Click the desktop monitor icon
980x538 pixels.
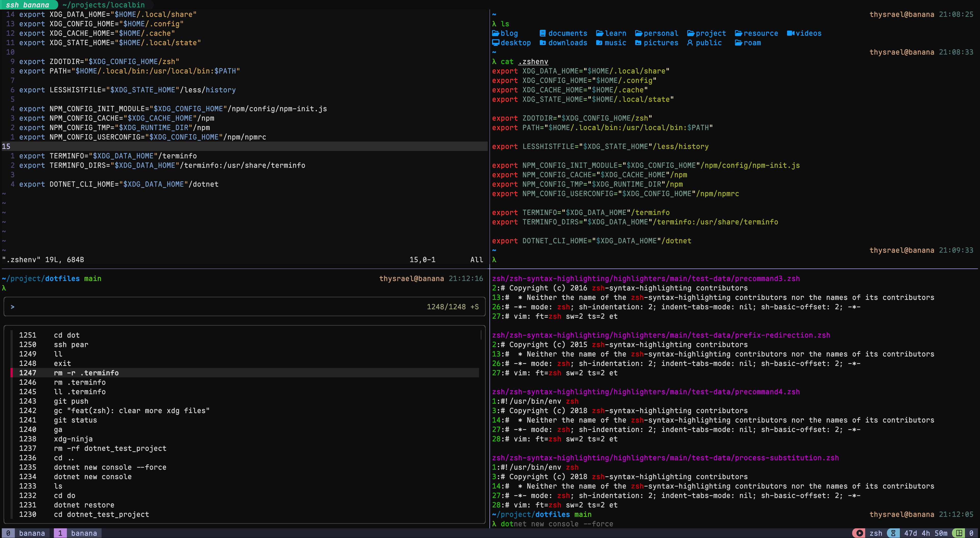point(495,43)
